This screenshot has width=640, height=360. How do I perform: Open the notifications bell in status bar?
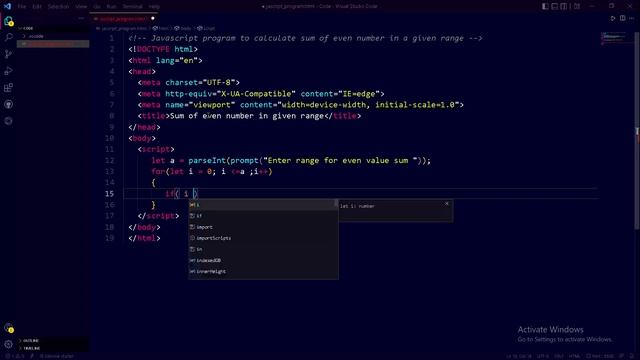[x=631, y=356]
